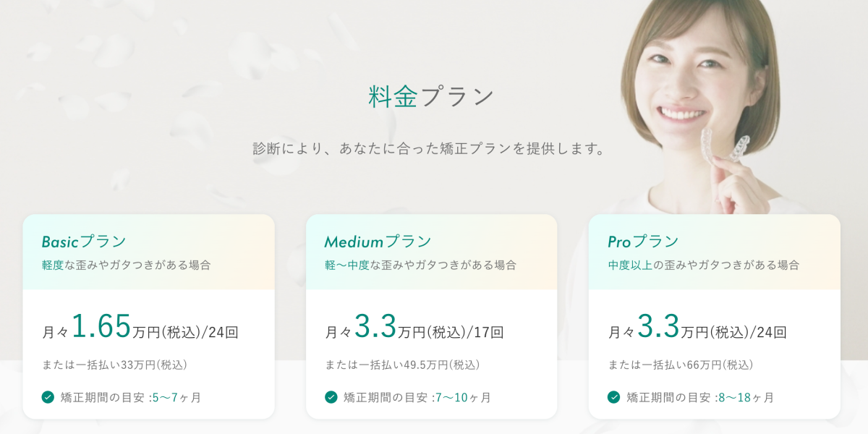Click the Basic plan checkmark icon
This screenshot has height=434, width=868.
(x=48, y=397)
